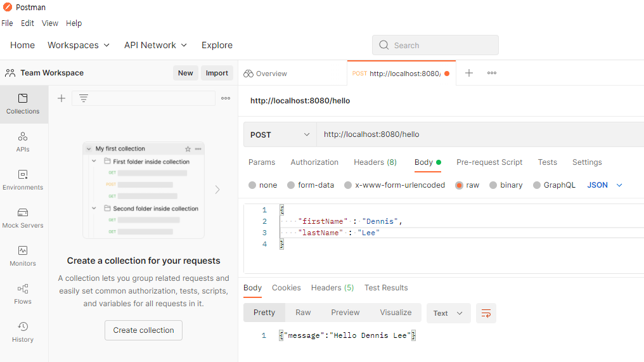This screenshot has width=644, height=362.
Task: Open the Help menu
Action: point(74,23)
